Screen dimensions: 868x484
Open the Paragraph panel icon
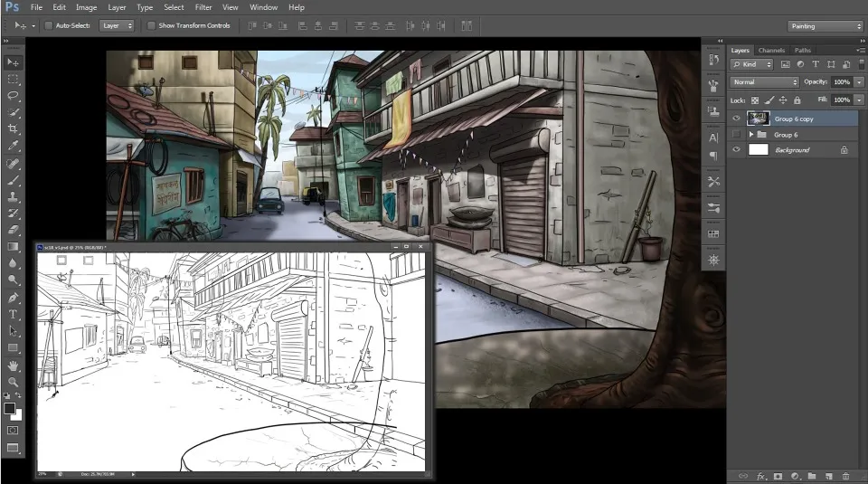pyautogui.click(x=713, y=156)
